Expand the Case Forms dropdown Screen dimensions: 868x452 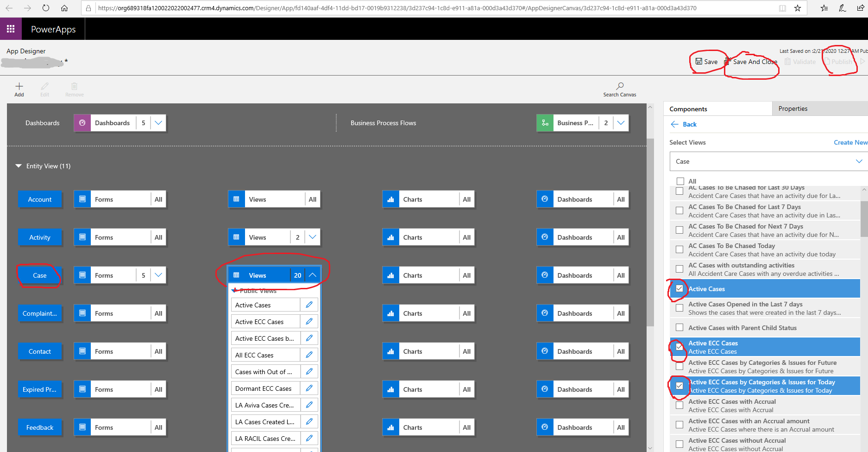tap(158, 275)
